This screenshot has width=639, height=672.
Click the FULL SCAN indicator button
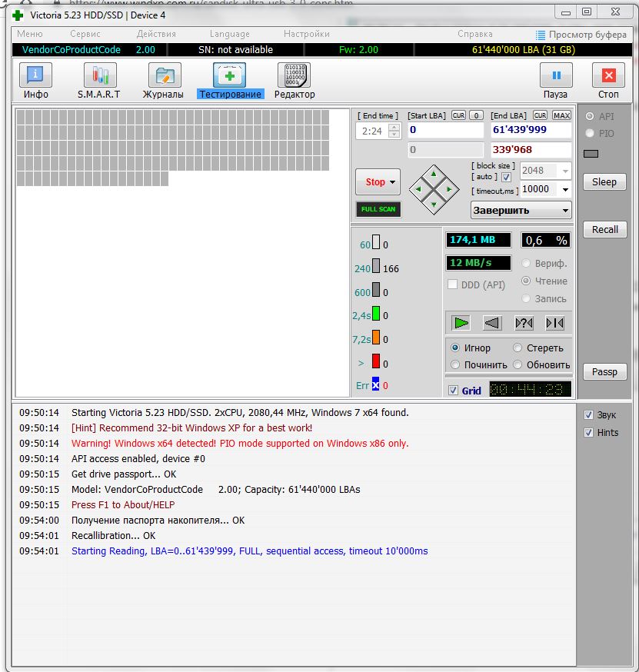[x=378, y=209]
